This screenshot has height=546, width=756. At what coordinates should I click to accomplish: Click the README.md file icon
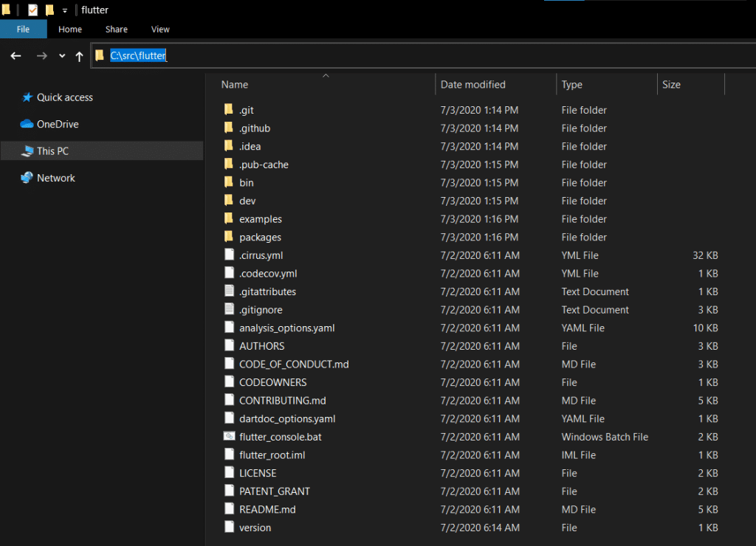click(229, 509)
